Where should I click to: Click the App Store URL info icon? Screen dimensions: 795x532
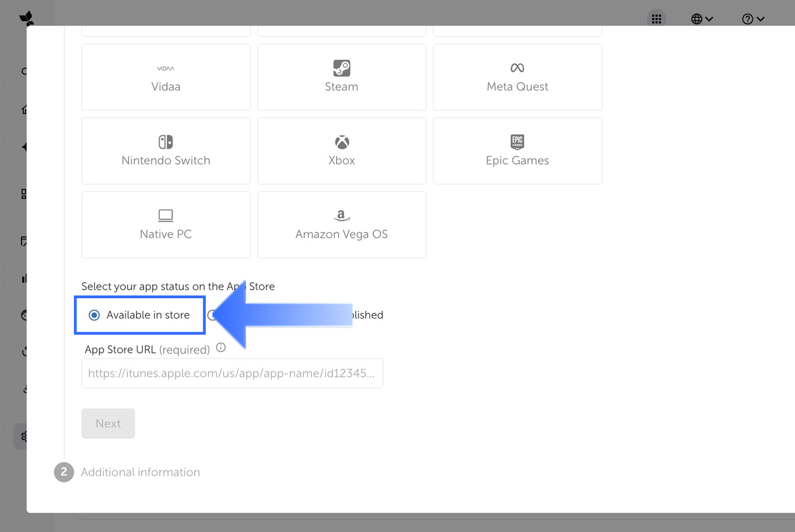click(x=221, y=348)
